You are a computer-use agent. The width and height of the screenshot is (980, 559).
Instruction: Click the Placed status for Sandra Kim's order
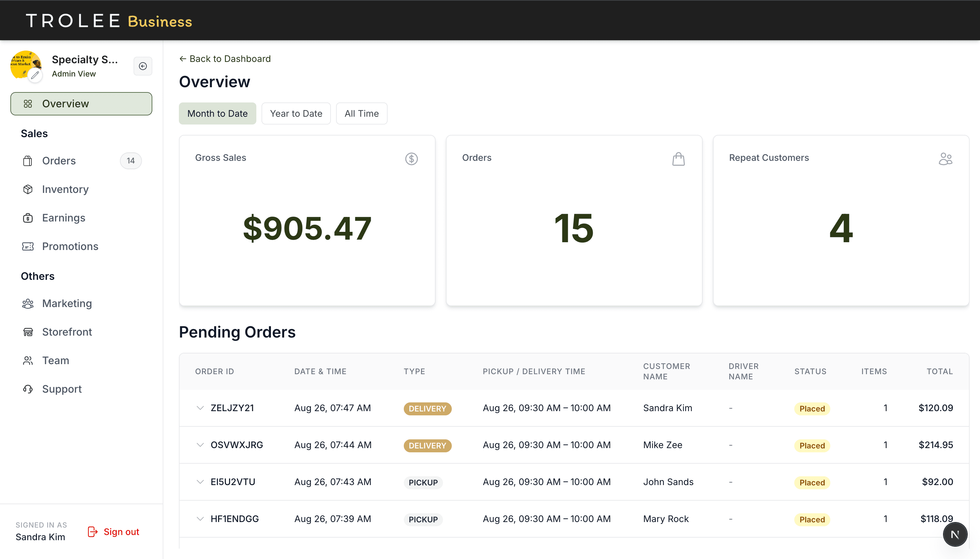(x=812, y=409)
